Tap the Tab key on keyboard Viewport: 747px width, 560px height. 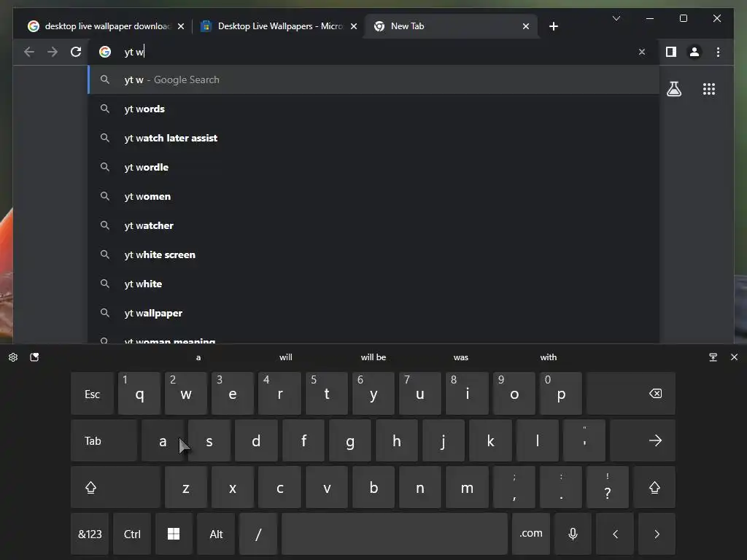[104, 440]
